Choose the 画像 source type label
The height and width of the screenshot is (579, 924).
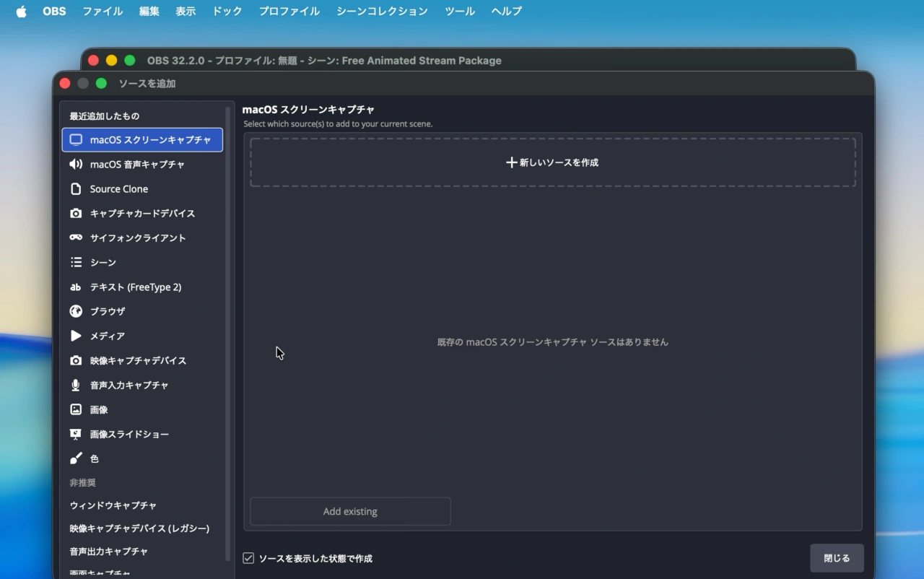coord(99,410)
